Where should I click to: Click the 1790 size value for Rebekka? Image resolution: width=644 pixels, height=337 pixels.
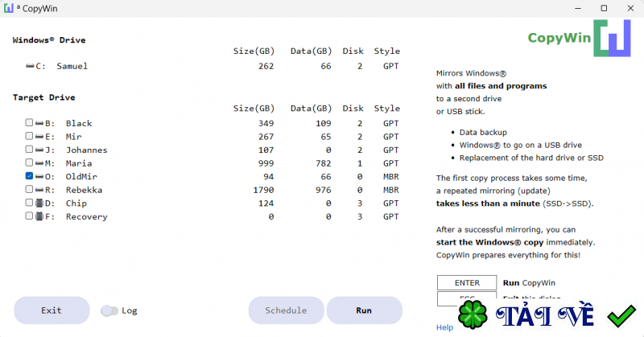tap(263, 190)
